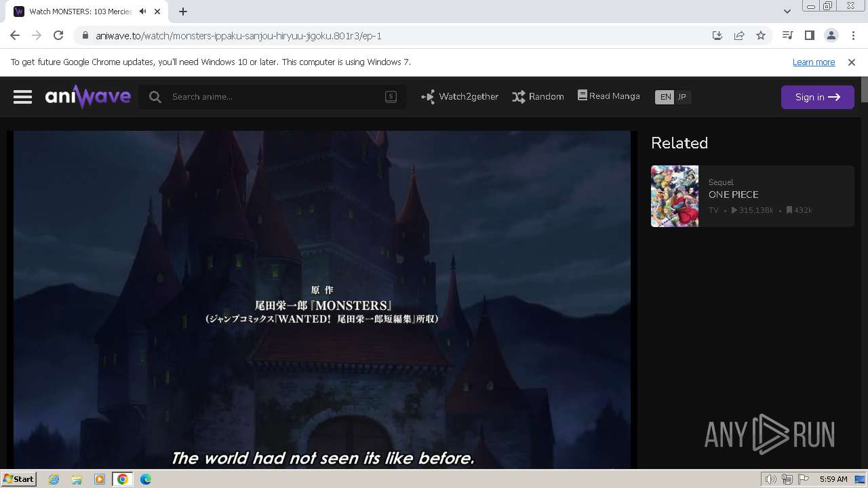Click the install app icon
The image size is (868, 488).
(717, 36)
